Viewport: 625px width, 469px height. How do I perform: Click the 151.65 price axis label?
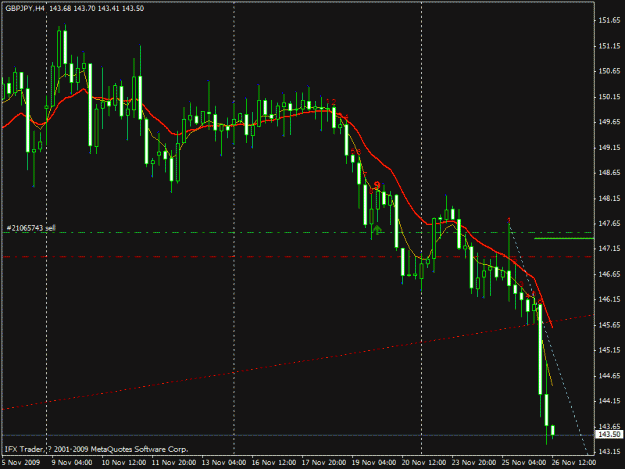pyautogui.click(x=609, y=21)
